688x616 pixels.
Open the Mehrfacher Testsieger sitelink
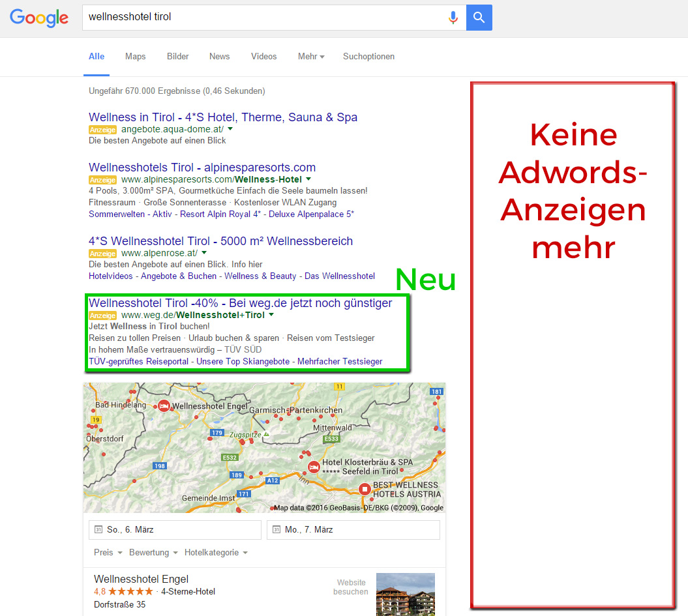pos(340,361)
